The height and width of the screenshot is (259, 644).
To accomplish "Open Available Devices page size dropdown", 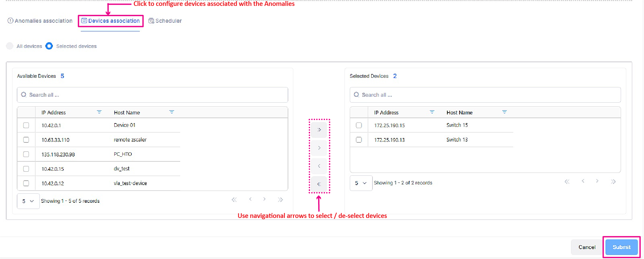I will [x=28, y=201].
